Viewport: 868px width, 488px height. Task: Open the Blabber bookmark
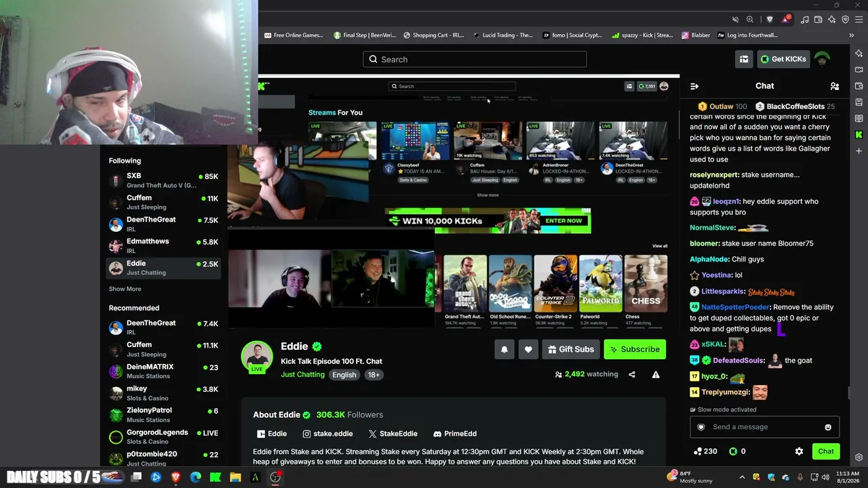point(695,35)
